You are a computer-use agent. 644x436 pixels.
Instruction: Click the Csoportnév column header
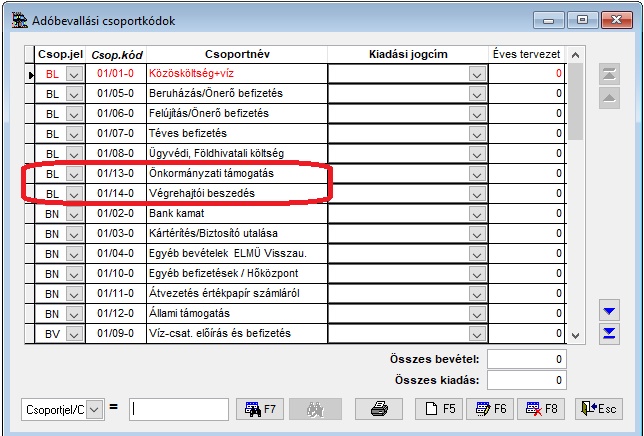pos(237,53)
